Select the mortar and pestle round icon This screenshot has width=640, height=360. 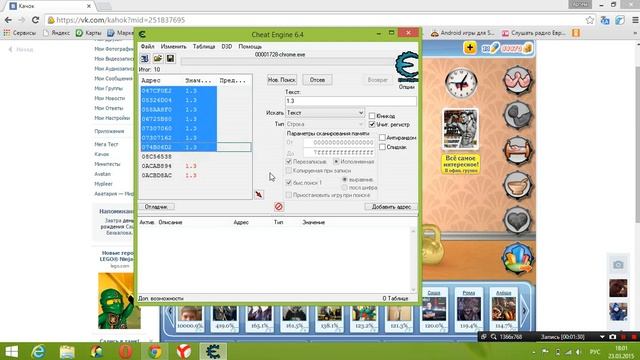(x=517, y=185)
